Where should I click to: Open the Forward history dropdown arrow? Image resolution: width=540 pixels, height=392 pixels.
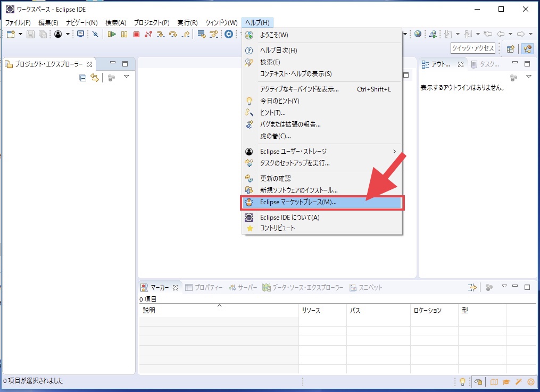coord(531,34)
